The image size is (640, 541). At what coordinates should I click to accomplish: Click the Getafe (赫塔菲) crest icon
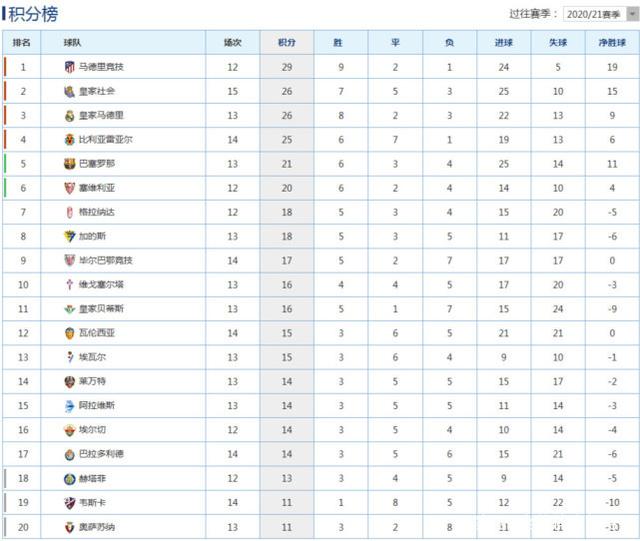click(70, 479)
